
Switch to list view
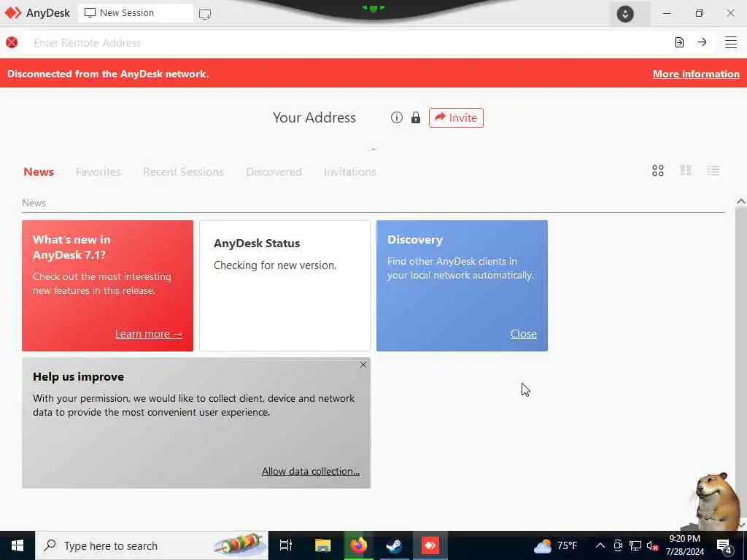[713, 171]
